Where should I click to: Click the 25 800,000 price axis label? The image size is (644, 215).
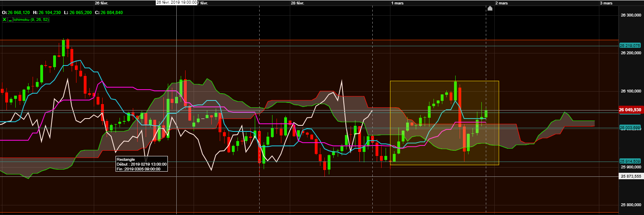click(x=631, y=205)
